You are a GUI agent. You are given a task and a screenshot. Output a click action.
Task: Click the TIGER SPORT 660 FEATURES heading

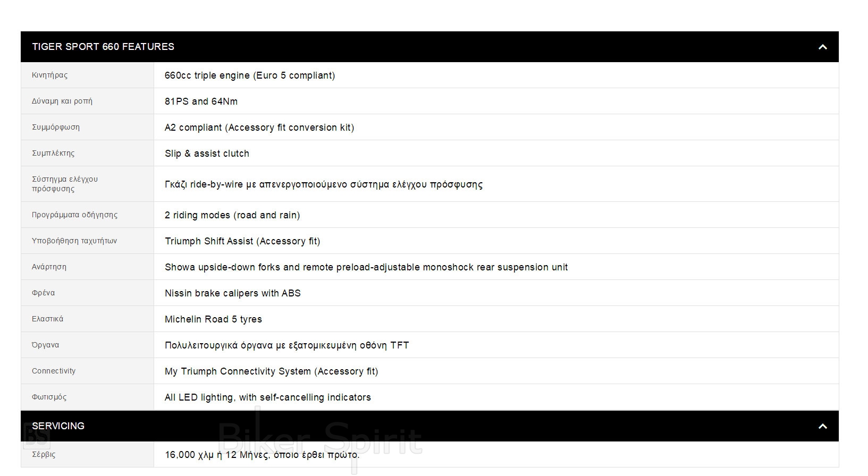coord(103,47)
